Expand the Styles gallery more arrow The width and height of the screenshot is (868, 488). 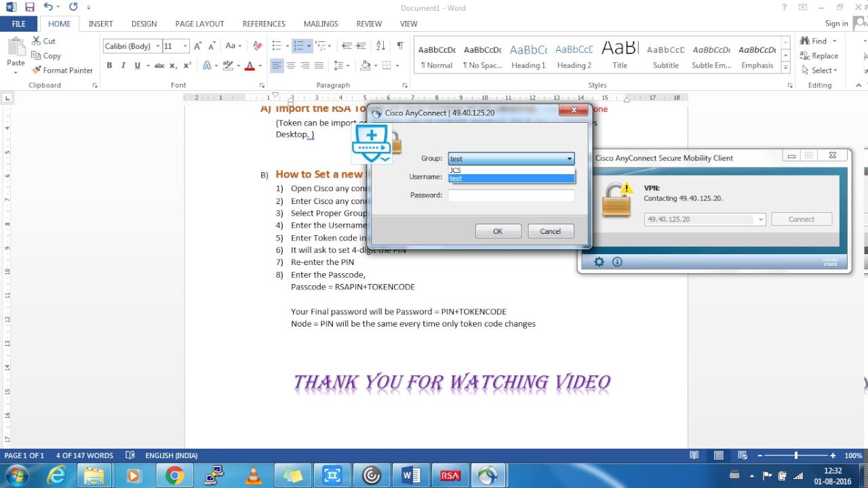tap(786, 68)
